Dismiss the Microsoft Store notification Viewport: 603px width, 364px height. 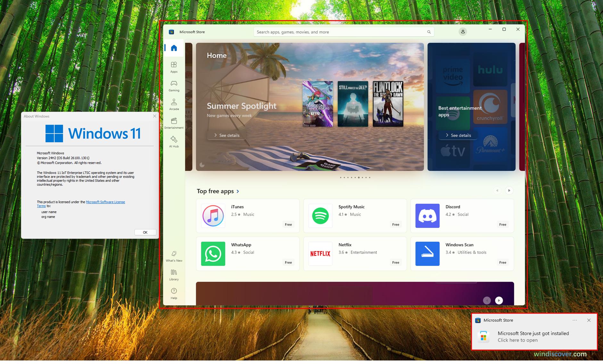589,320
